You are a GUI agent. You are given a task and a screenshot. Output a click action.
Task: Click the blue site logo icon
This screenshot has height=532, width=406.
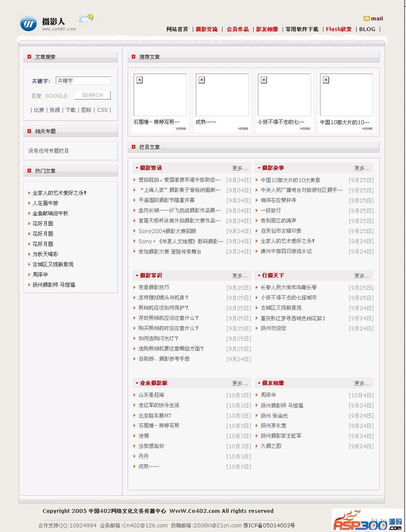(29, 24)
